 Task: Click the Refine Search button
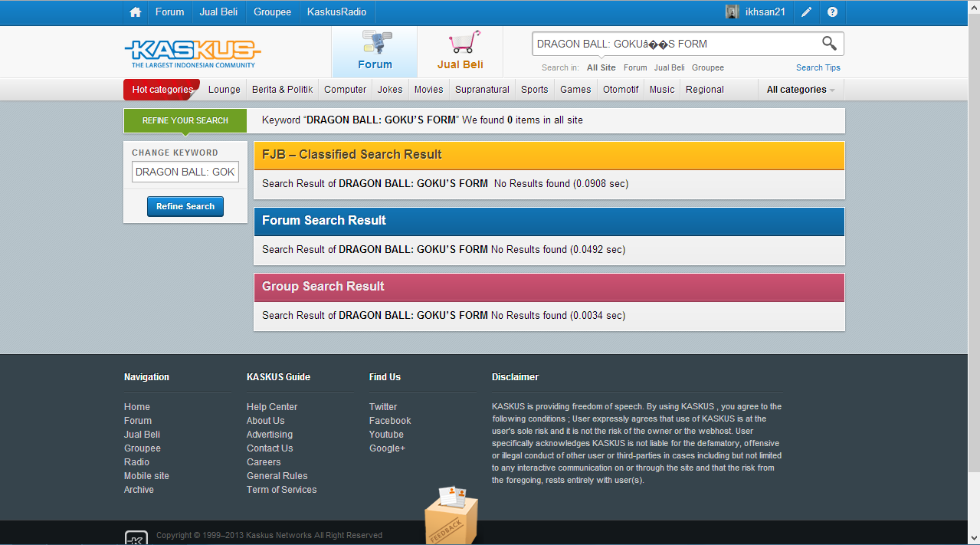185,206
